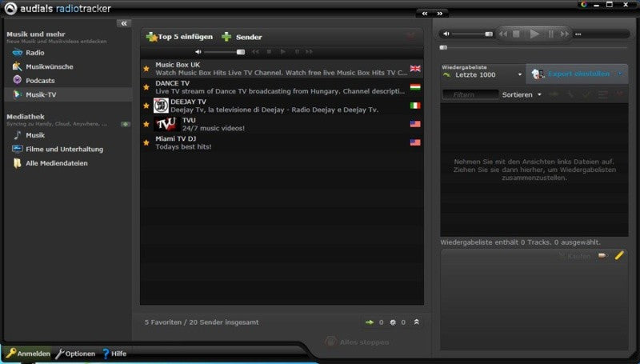
Task: Click pause in station toolbar
Action: click(x=297, y=52)
